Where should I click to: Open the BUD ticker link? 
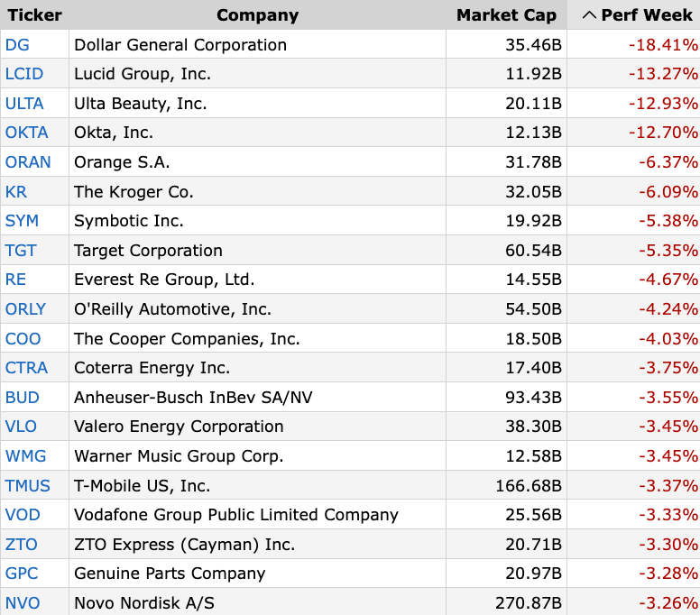click(x=23, y=397)
